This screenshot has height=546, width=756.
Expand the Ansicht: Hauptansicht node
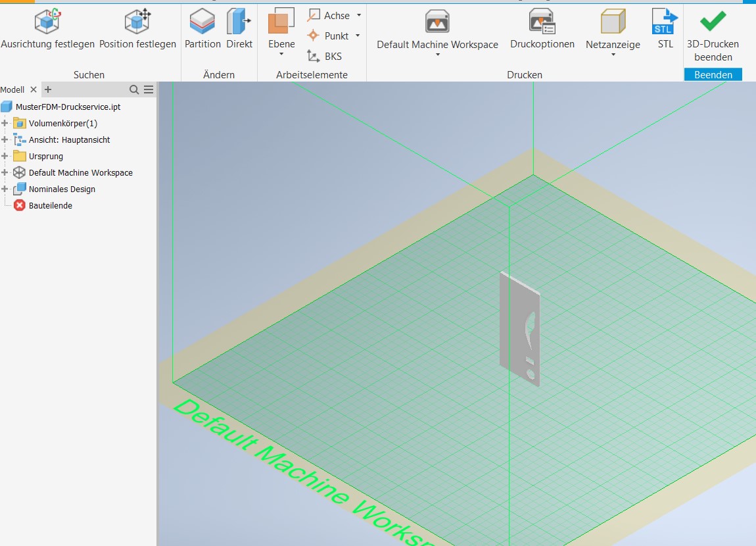click(x=5, y=139)
